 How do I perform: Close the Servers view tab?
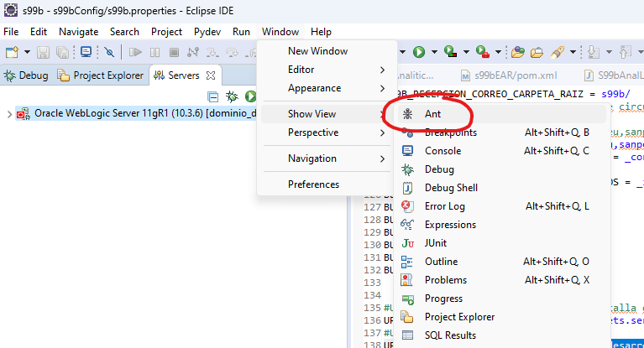(211, 75)
